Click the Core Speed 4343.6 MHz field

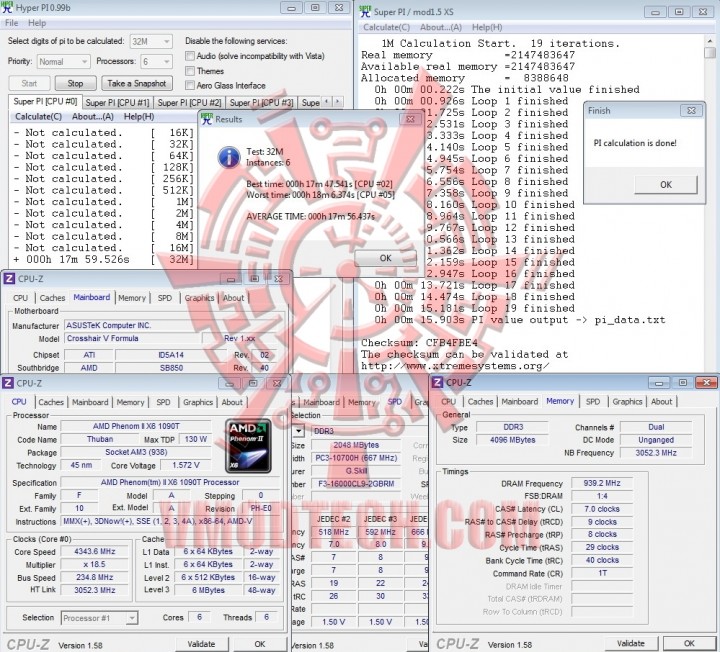(x=95, y=551)
